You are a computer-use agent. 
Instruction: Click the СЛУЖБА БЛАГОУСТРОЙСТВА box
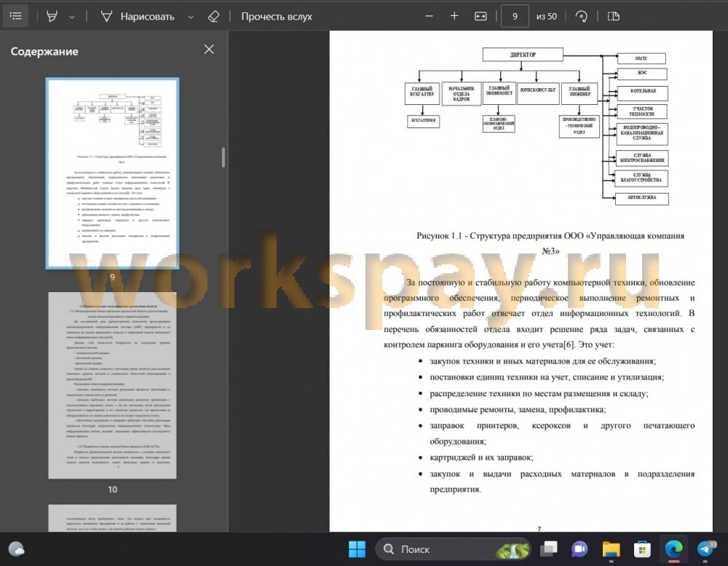pos(641,178)
